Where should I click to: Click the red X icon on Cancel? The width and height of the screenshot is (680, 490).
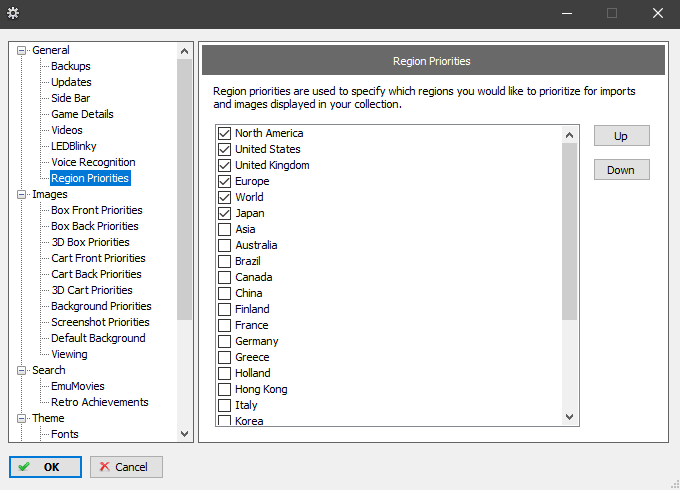104,467
